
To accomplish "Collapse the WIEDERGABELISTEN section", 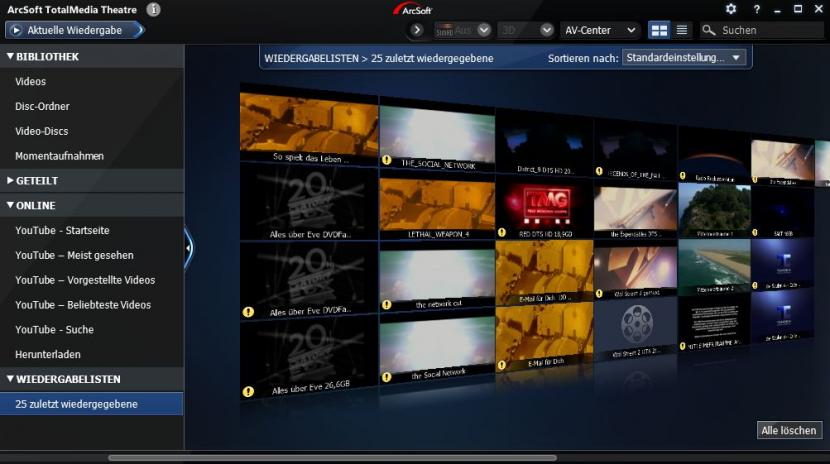I will pos(10,379).
